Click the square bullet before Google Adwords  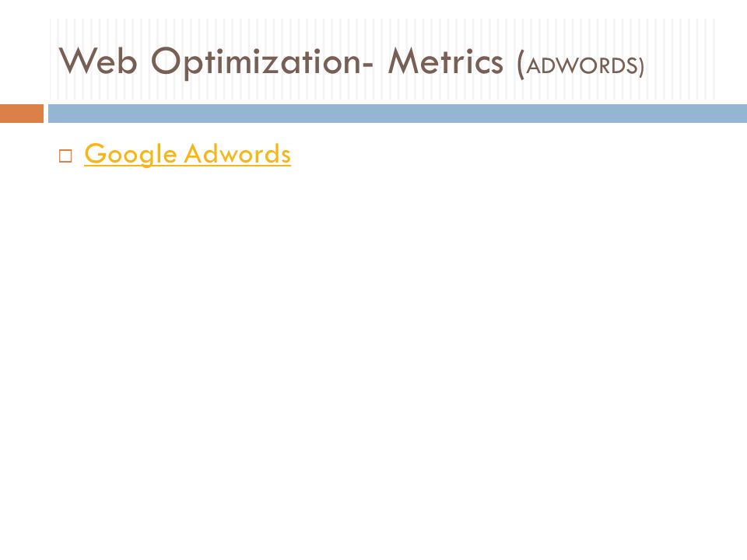pyautogui.click(x=65, y=156)
